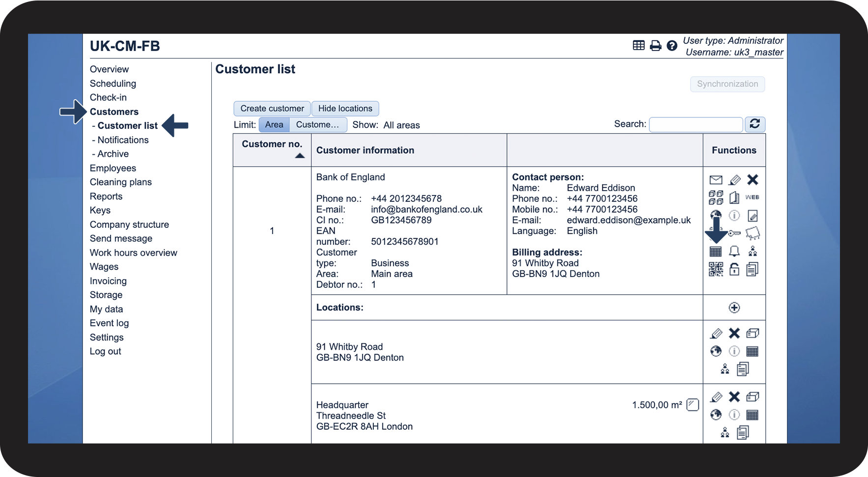Click the open padlock icon
868x477 pixels.
click(734, 269)
